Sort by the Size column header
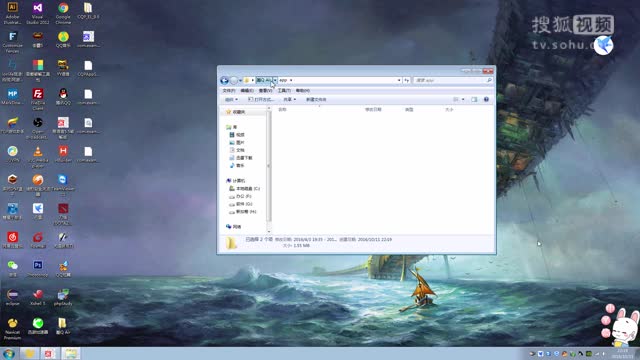The image size is (640, 360). pos(449,109)
